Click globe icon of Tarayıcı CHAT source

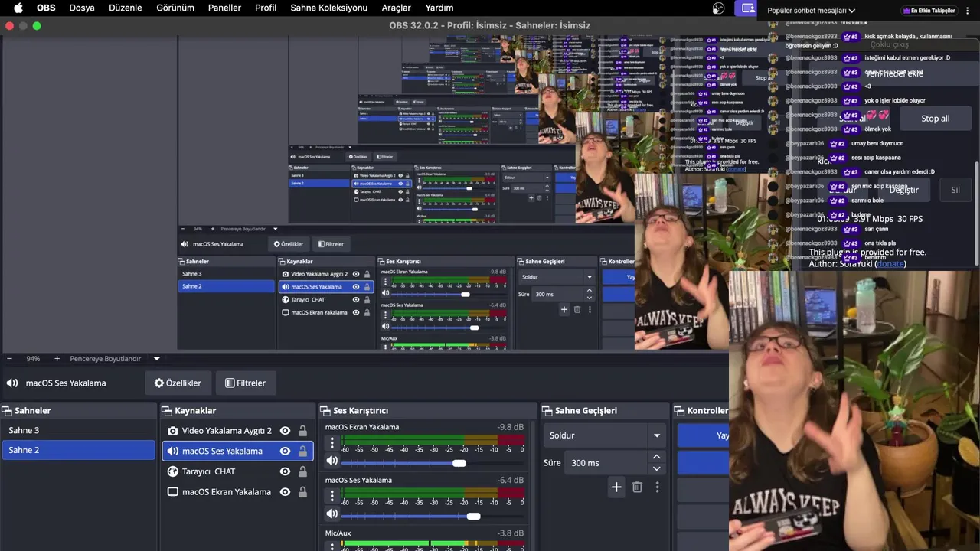click(173, 471)
